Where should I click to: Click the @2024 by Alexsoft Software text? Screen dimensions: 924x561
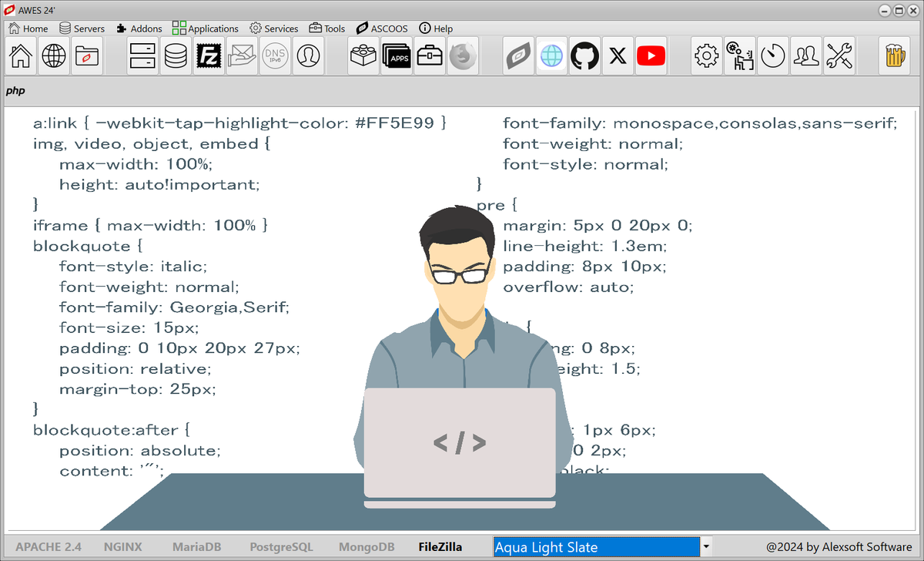click(x=839, y=547)
